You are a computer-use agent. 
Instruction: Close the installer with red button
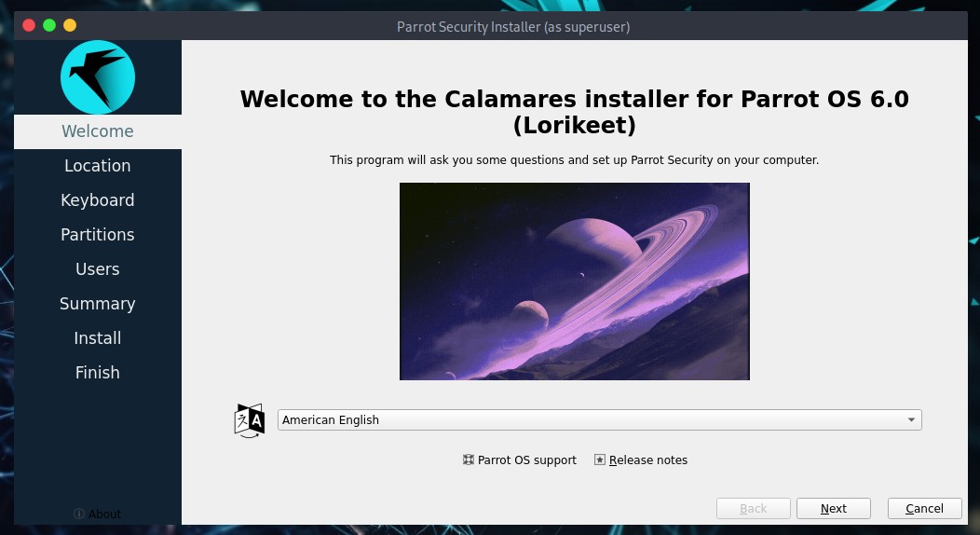coord(29,25)
